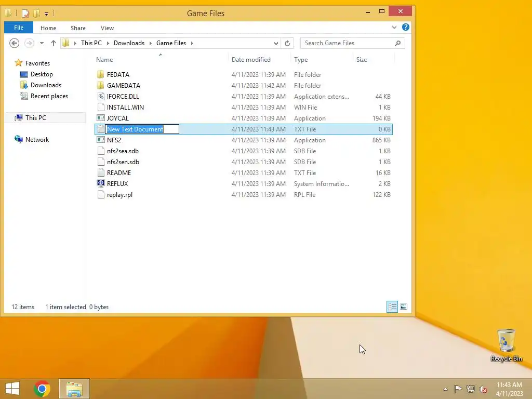Screen dimensions: 532x399
Task: Open the File menu
Action: pos(19,28)
